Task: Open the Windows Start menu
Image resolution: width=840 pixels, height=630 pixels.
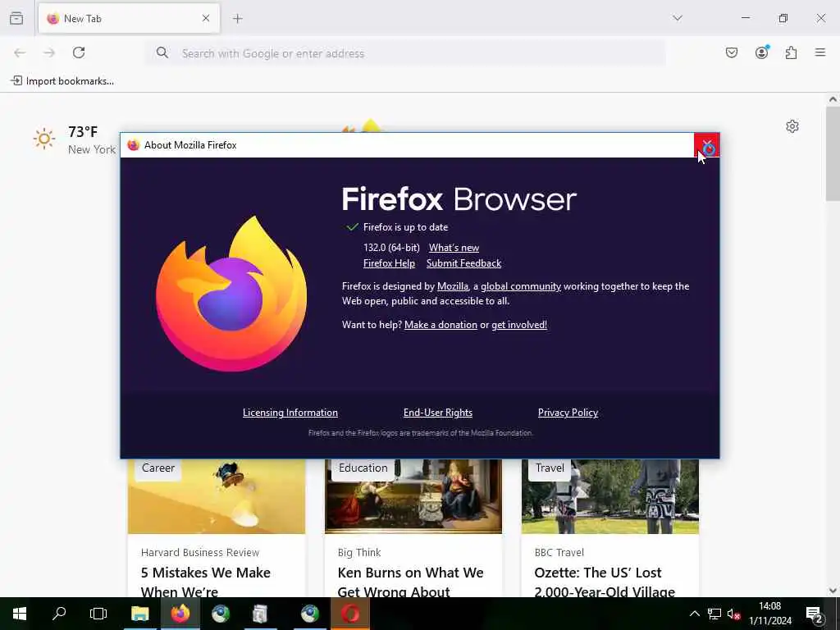Action: click(20, 614)
